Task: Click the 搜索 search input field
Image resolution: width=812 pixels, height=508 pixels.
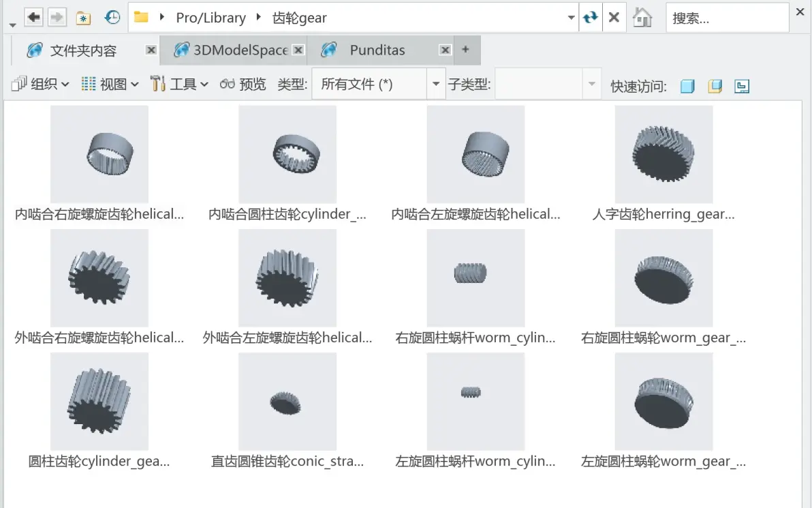Action: (x=727, y=18)
